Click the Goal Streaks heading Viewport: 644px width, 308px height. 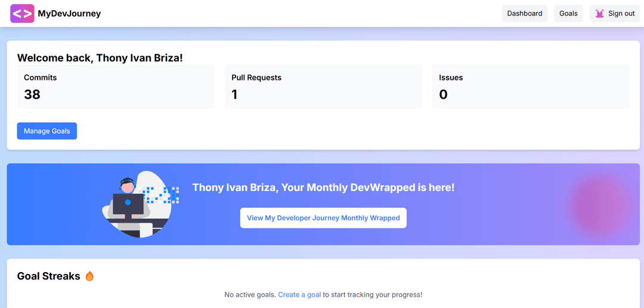[48, 276]
